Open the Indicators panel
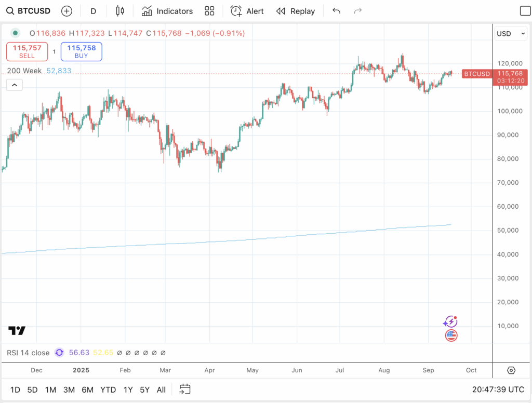This screenshot has width=532, height=403. tap(167, 10)
